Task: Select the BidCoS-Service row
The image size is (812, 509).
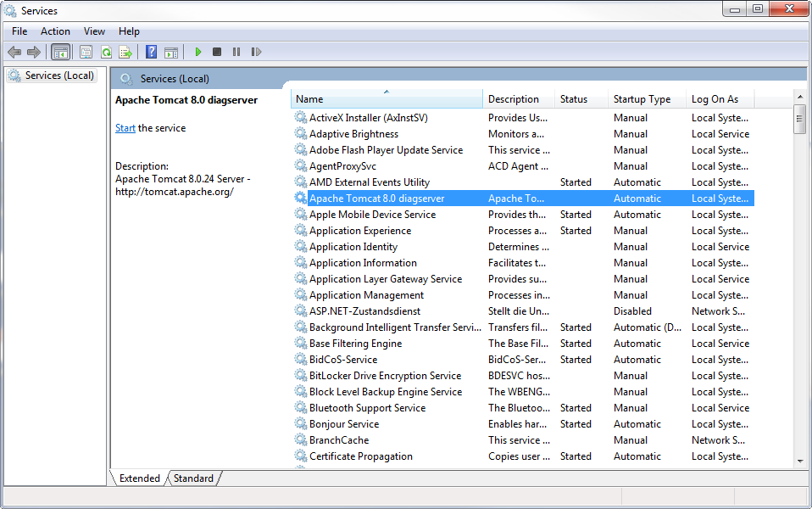Action: (523, 359)
